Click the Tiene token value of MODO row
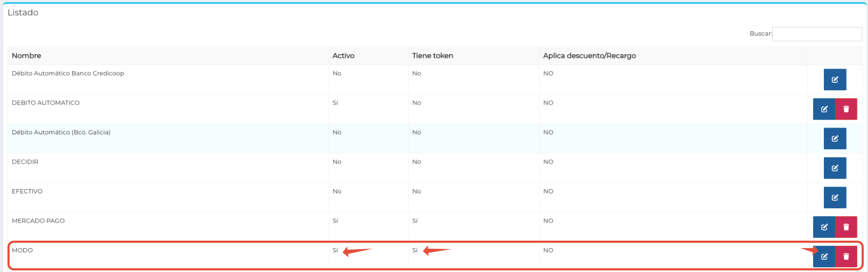The width and height of the screenshot is (868, 272). 415,250
